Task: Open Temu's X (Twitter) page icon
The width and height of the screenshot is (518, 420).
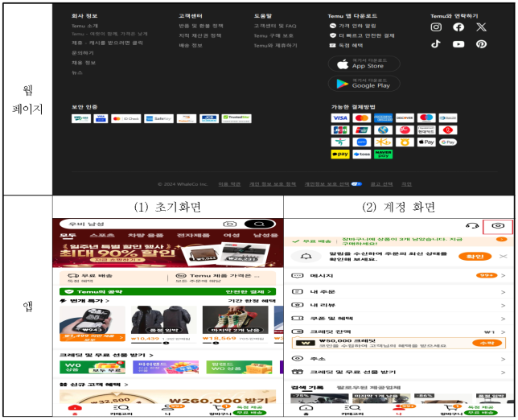Action: [481, 27]
